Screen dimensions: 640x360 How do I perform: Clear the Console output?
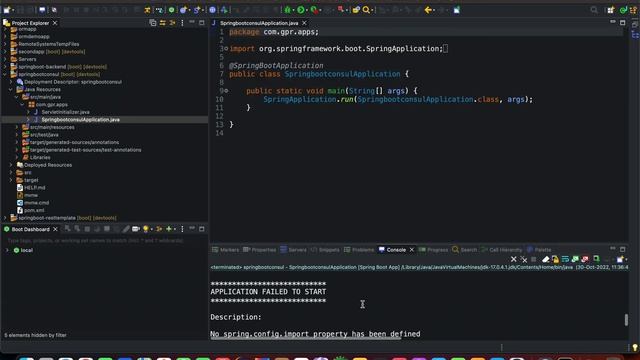pyautogui.click(x=545, y=259)
